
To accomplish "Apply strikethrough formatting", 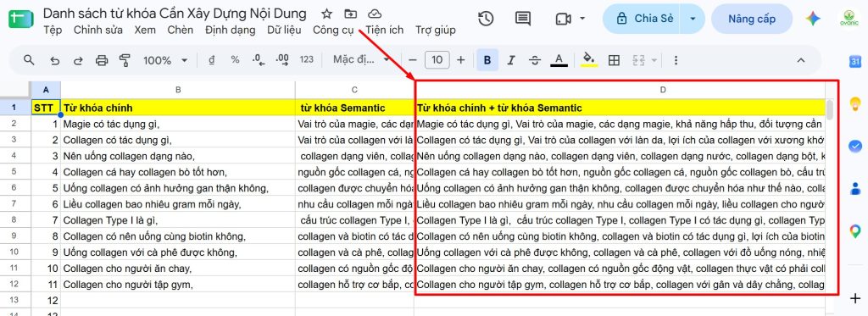I will (x=535, y=60).
